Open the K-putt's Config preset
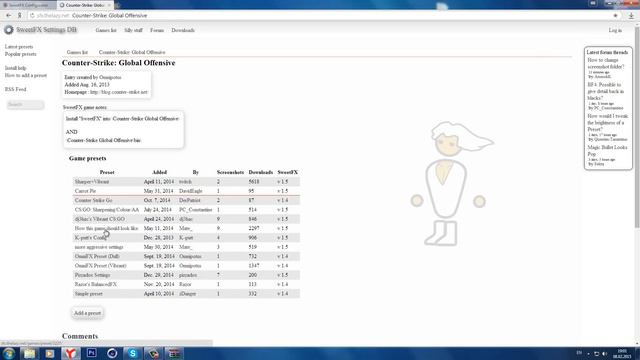Viewport: 640px width, 360px height. (x=91, y=238)
